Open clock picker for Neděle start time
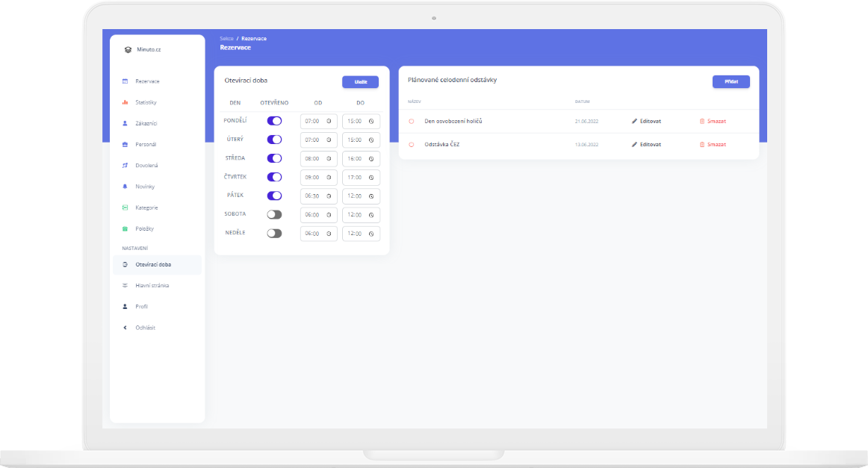 pyautogui.click(x=329, y=234)
